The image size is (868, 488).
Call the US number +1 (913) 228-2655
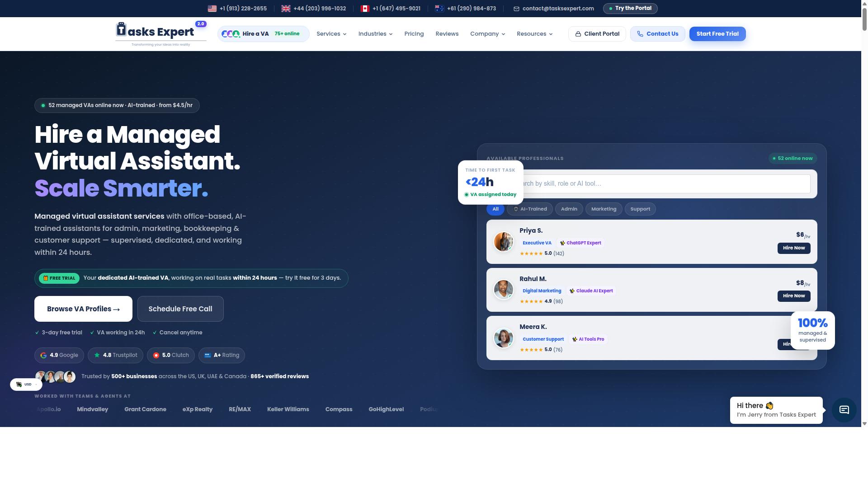tap(243, 9)
